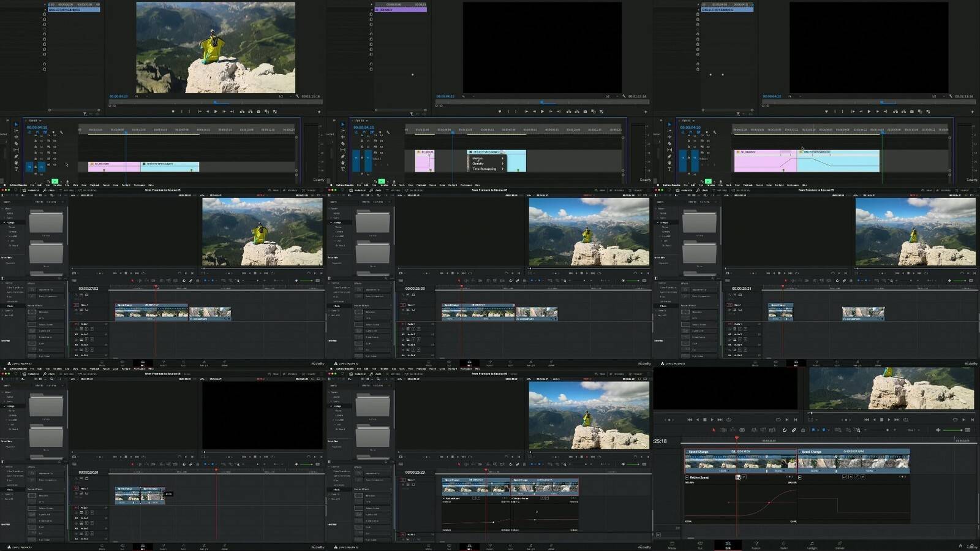Play the timeline viewer in enlarged 25:18 Resolve frame

889,420
